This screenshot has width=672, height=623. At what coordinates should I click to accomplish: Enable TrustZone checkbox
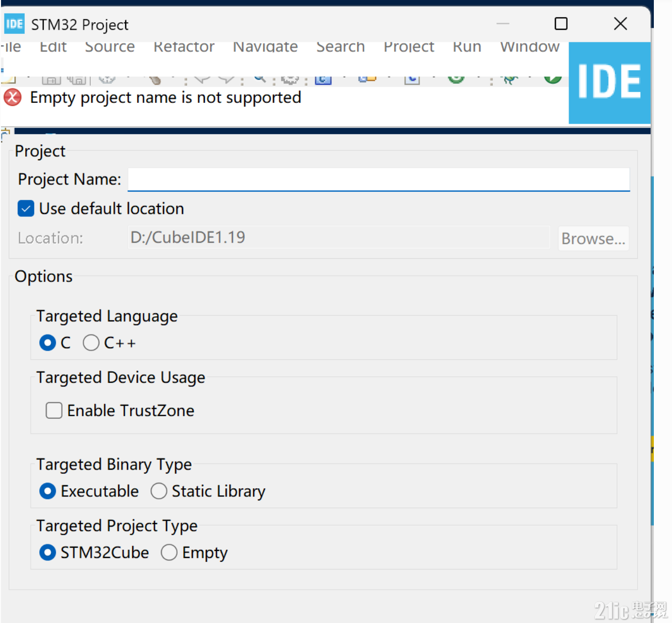pos(54,411)
